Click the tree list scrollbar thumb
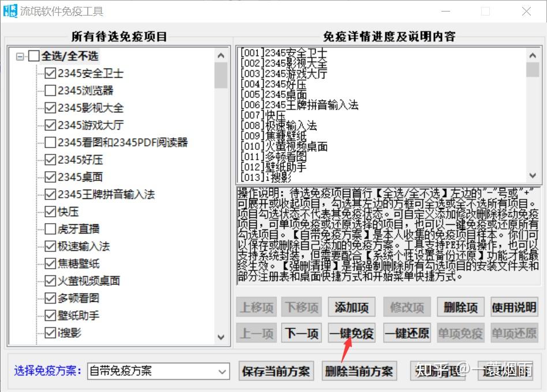This screenshot has width=547, height=392. [221, 76]
